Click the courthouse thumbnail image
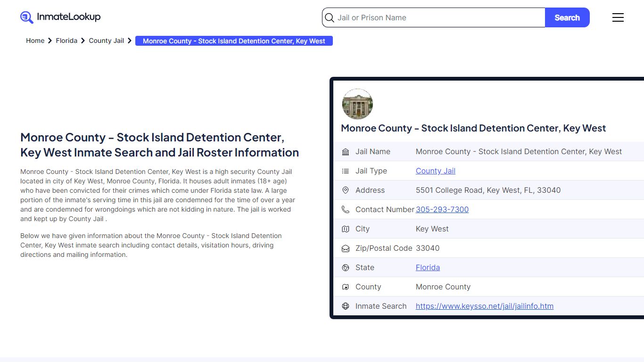This screenshot has width=644, height=362. coord(357,104)
